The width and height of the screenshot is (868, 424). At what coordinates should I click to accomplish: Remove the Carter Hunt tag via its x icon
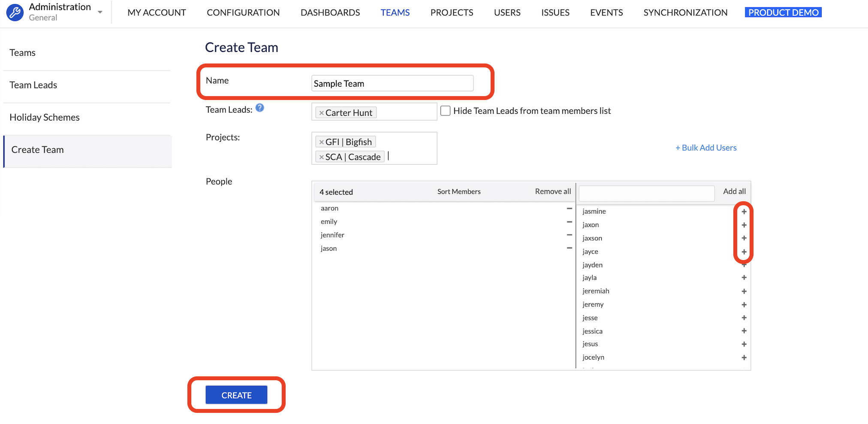click(x=321, y=112)
